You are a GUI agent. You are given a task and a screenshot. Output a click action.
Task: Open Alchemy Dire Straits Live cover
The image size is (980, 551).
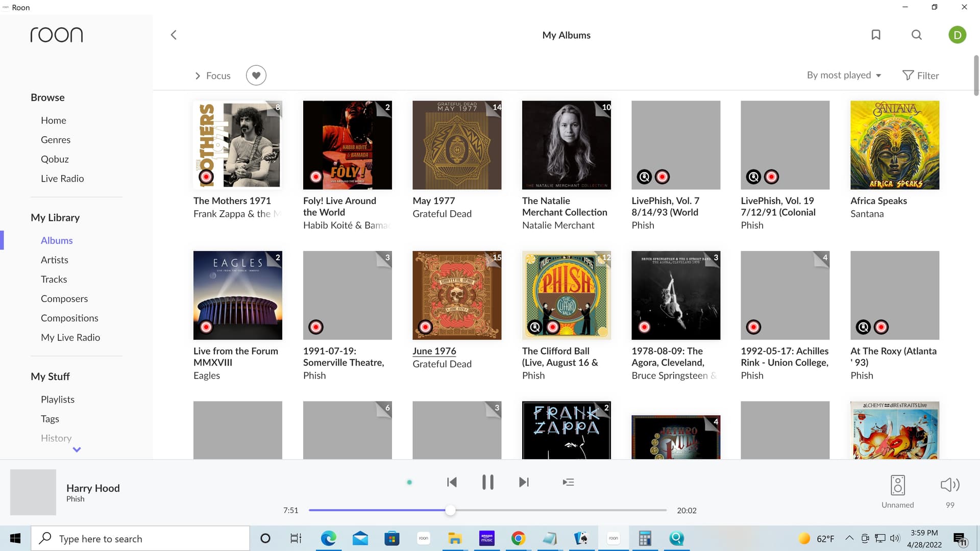click(x=895, y=430)
